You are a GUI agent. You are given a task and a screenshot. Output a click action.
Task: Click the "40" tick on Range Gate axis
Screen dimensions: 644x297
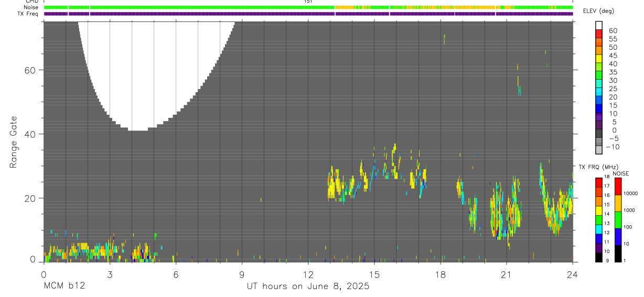tap(30, 134)
